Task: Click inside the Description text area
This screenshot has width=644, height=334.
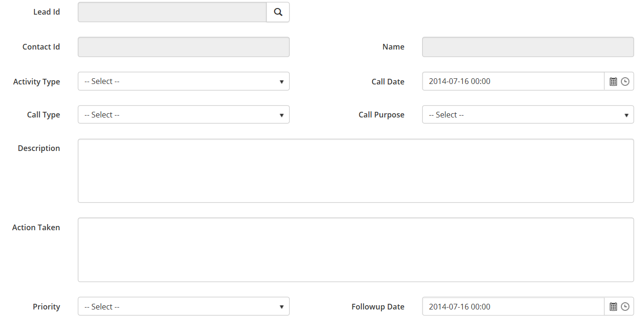Action: (x=356, y=171)
